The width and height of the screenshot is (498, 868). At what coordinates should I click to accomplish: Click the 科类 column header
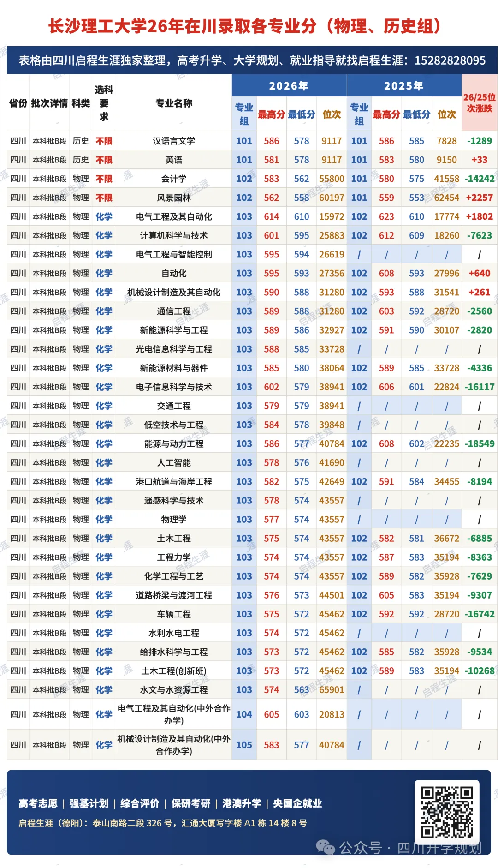[81, 103]
